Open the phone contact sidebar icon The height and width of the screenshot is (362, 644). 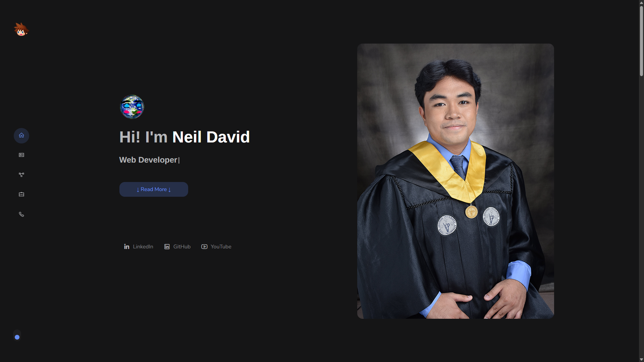(x=21, y=214)
